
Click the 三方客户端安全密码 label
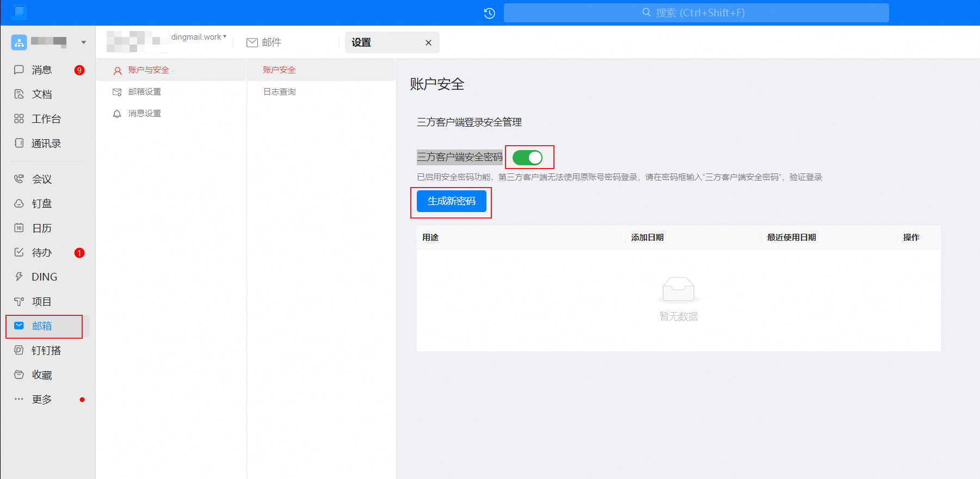click(x=460, y=157)
